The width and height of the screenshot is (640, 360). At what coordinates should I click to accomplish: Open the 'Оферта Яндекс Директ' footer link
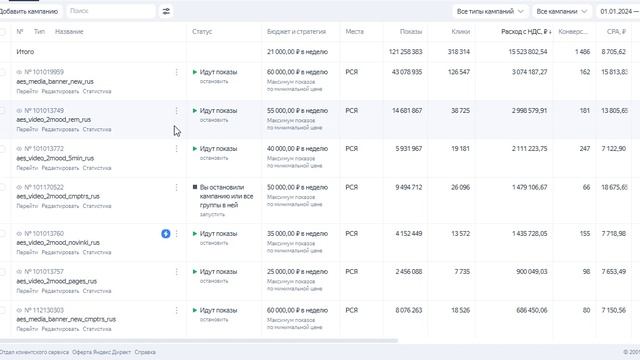(x=101, y=352)
